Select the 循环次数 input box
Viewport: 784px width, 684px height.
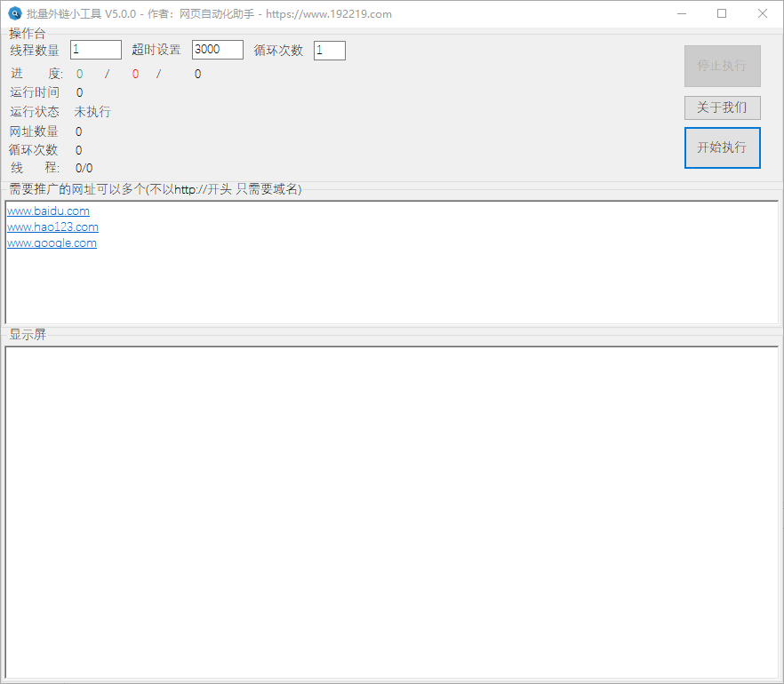click(329, 51)
